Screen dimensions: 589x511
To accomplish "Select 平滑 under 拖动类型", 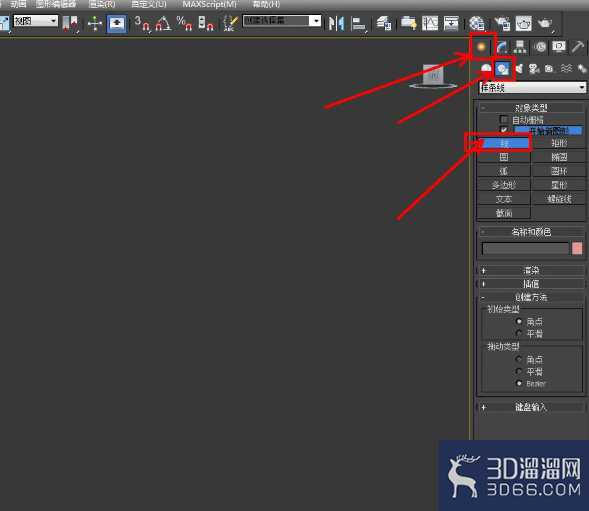I will (519, 371).
